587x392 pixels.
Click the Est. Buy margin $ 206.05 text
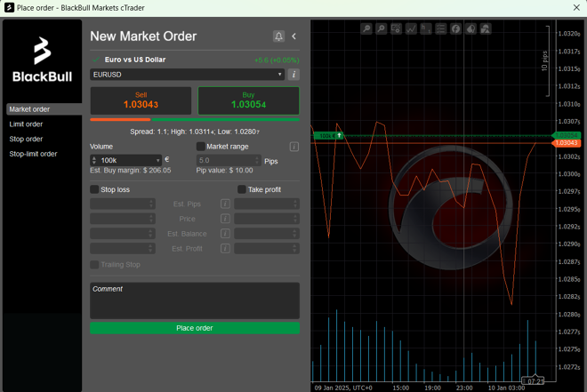(130, 171)
